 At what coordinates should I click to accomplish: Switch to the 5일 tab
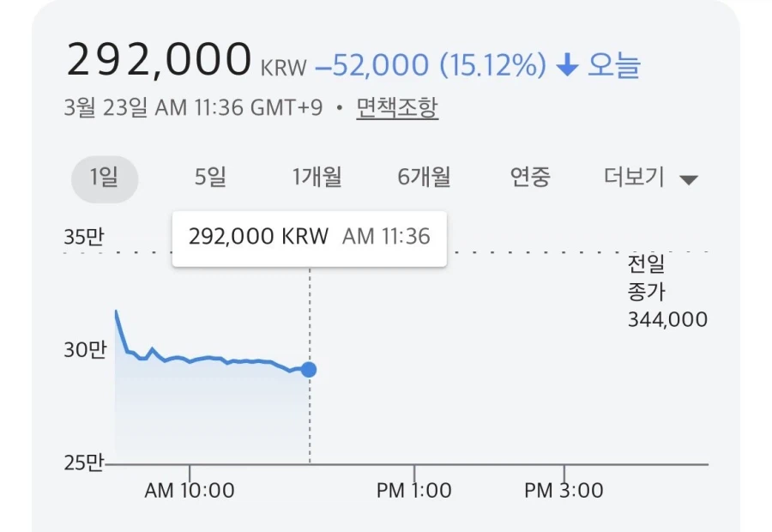210,178
